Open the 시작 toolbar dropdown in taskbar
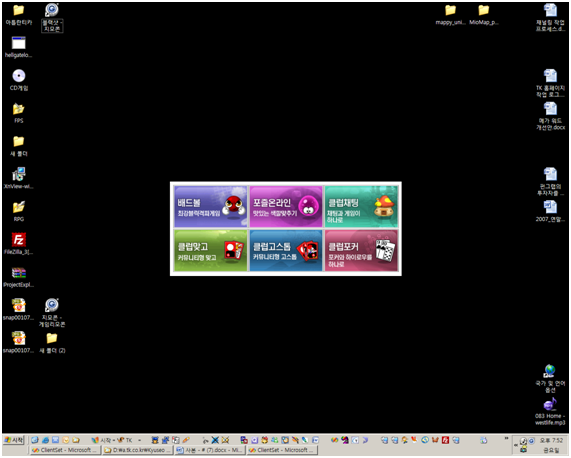This screenshot has height=458, width=571. click(x=113, y=440)
